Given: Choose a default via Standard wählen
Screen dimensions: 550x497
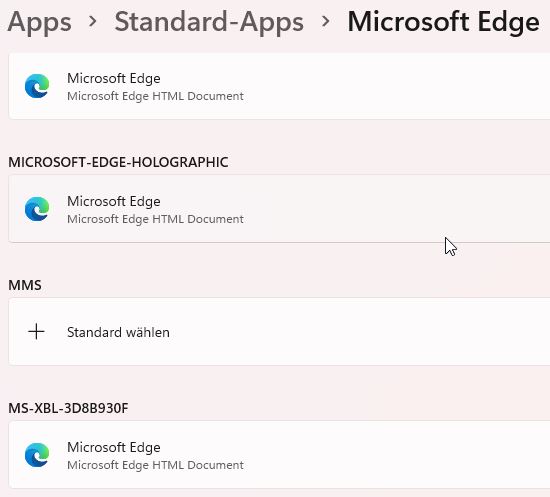Looking at the screenshot, I should point(118,332).
